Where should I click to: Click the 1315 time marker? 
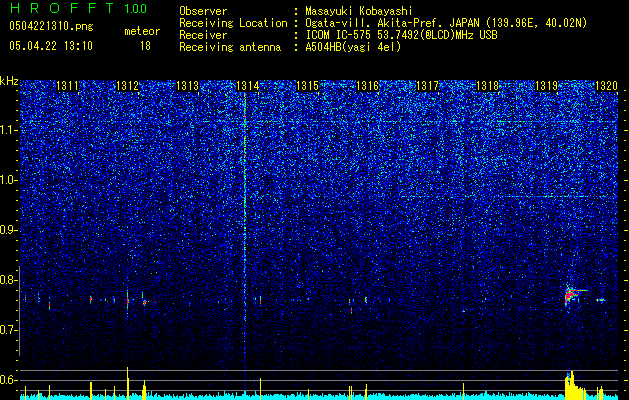click(x=307, y=86)
